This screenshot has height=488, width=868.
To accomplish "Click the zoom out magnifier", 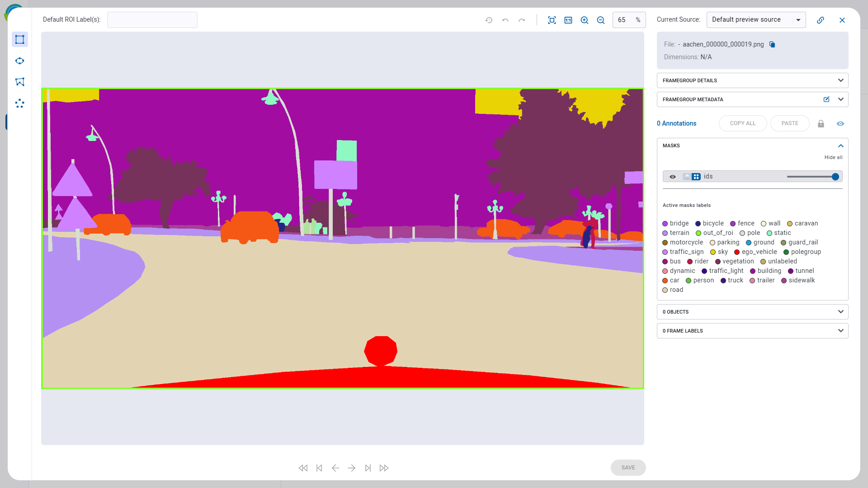I will [x=601, y=20].
